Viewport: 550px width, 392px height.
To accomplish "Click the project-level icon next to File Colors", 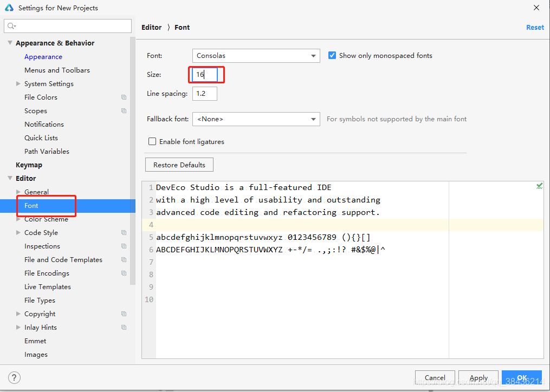I will (124, 97).
